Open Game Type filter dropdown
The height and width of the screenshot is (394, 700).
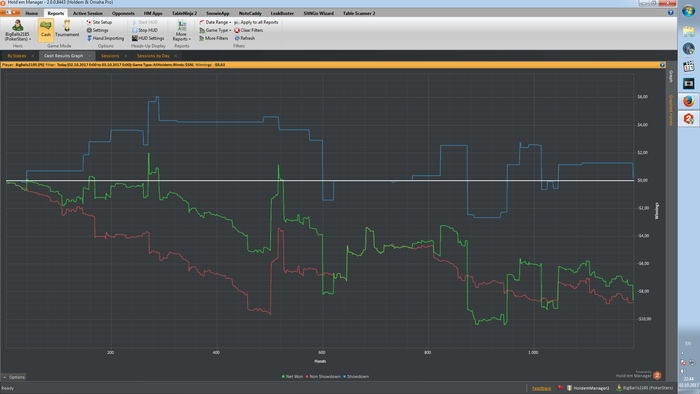pos(215,30)
